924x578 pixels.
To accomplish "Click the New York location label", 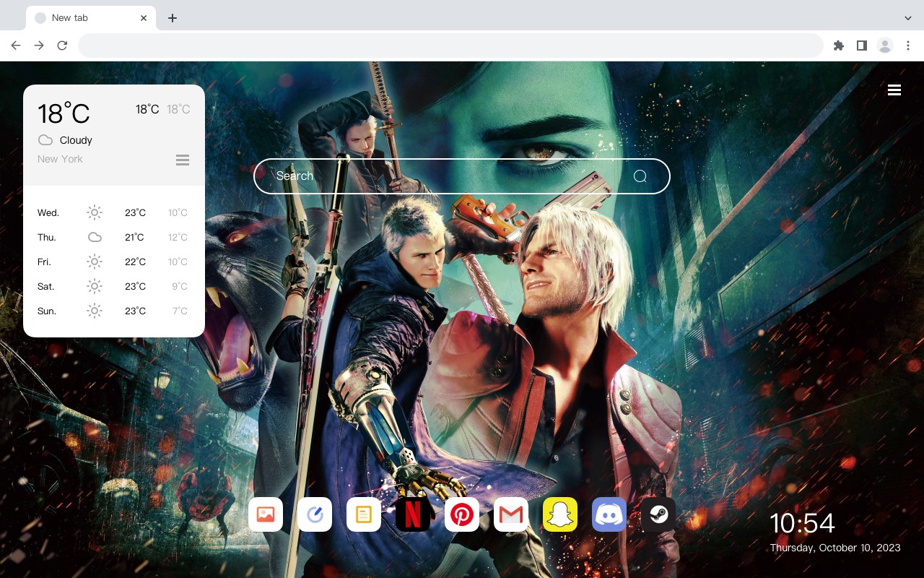I will click(60, 159).
